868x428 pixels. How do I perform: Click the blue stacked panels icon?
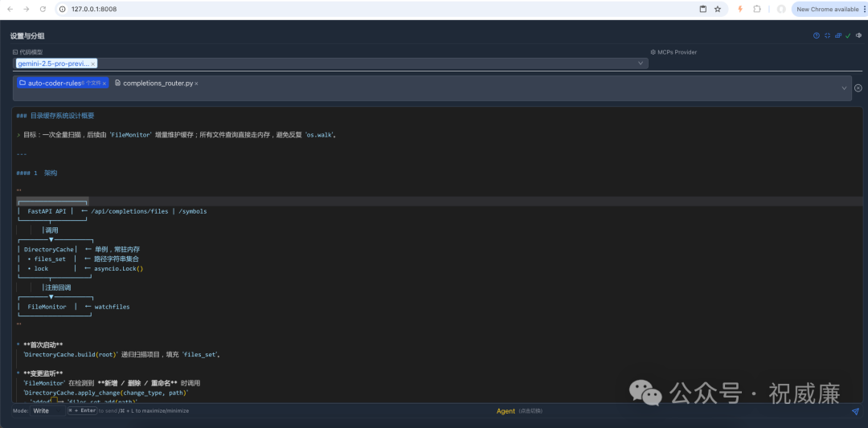click(x=838, y=35)
